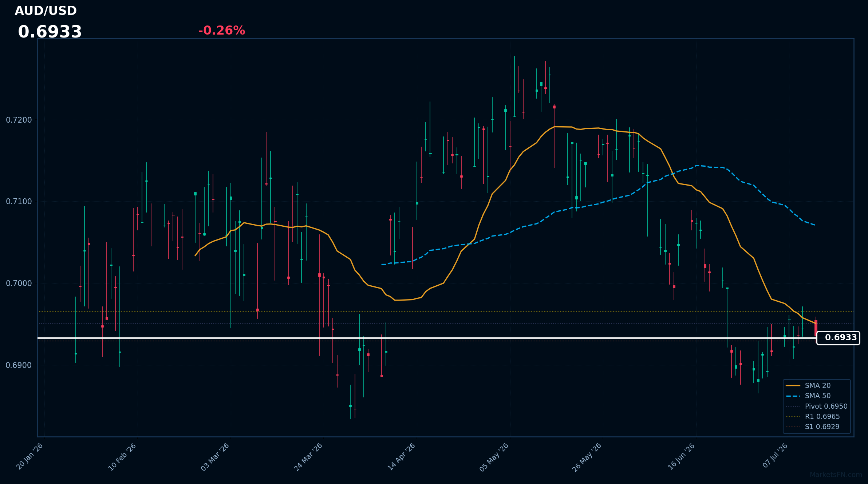
Task: Click the 16 Jun '26 date label
Action: [x=682, y=456]
